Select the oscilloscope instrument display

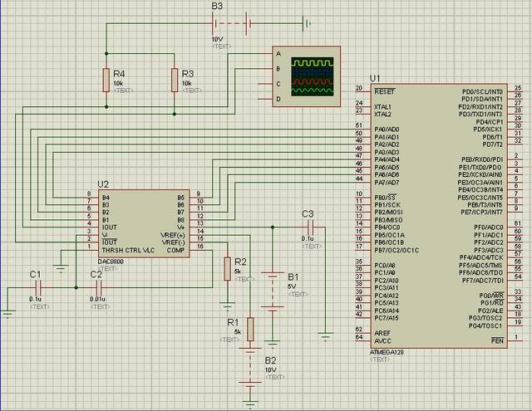(313, 77)
